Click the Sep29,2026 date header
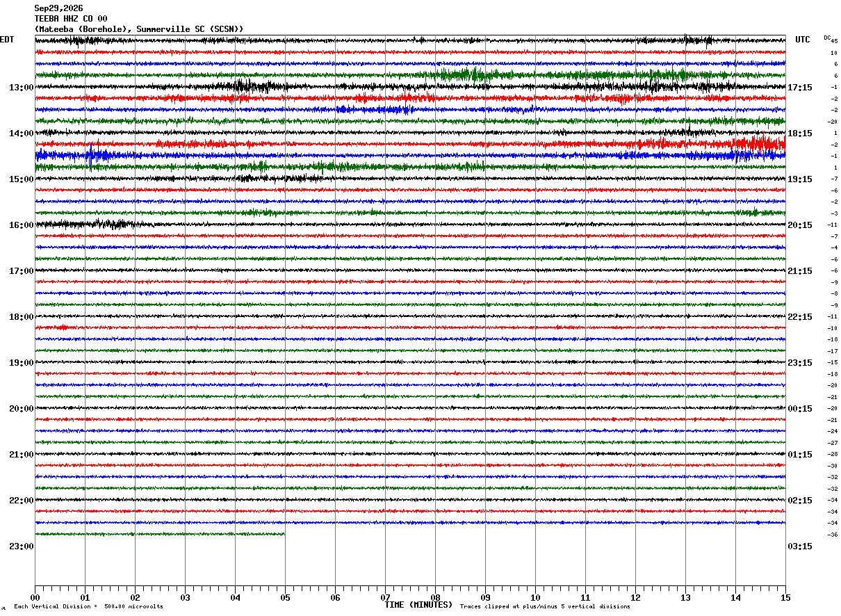The height and width of the screenshot is (616, 841). tap(58, 8)
